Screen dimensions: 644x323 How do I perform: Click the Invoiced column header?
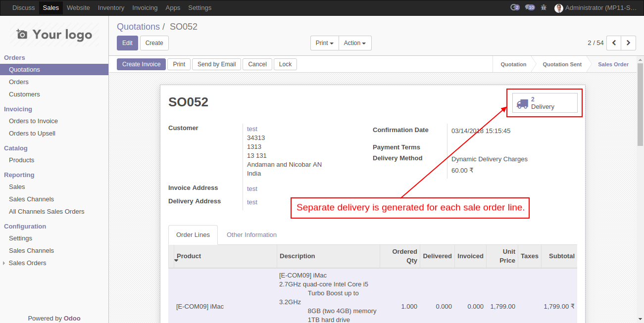click(x=470, y=256)
